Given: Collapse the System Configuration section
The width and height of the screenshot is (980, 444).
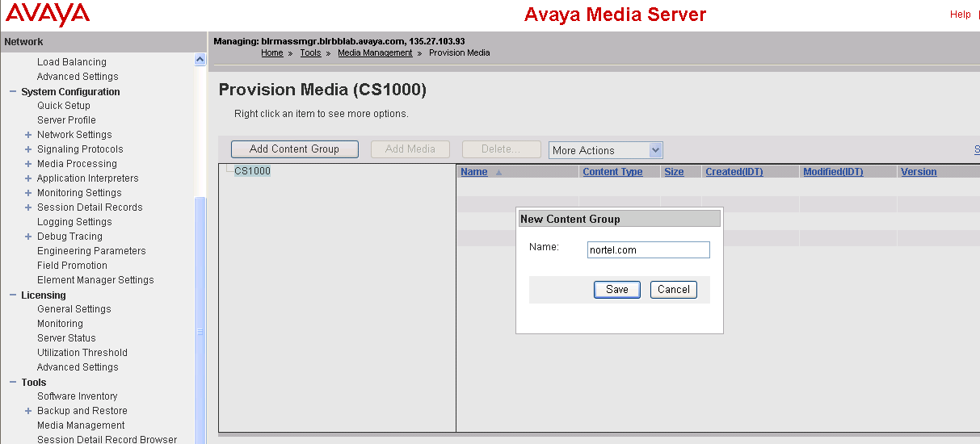Looking at the screenshot, I should tap(13, 92).
